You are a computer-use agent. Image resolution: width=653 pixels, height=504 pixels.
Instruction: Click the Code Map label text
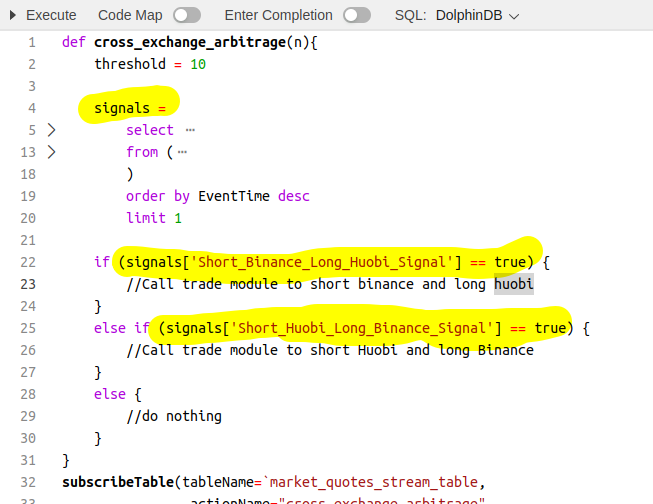pyautogui.click(x=131, y=16)
